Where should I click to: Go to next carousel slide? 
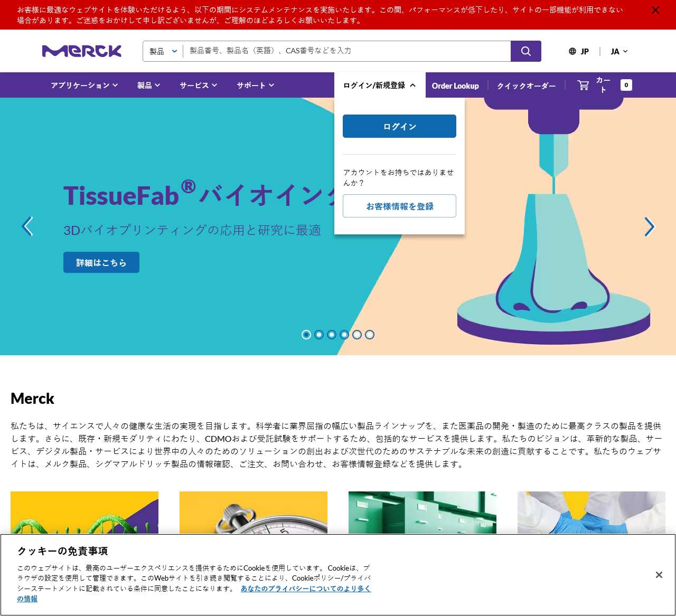point(650,226)
